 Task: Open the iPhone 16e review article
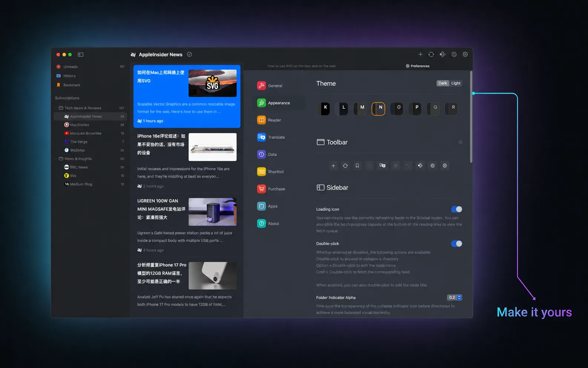[x=187, y=160]
